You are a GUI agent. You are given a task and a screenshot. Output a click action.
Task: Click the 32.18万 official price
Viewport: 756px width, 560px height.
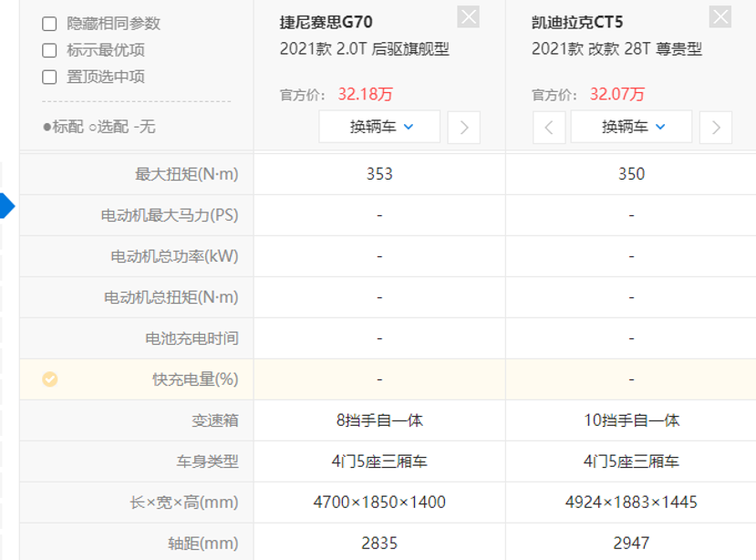pyautogui.click(x=366, y=94)
